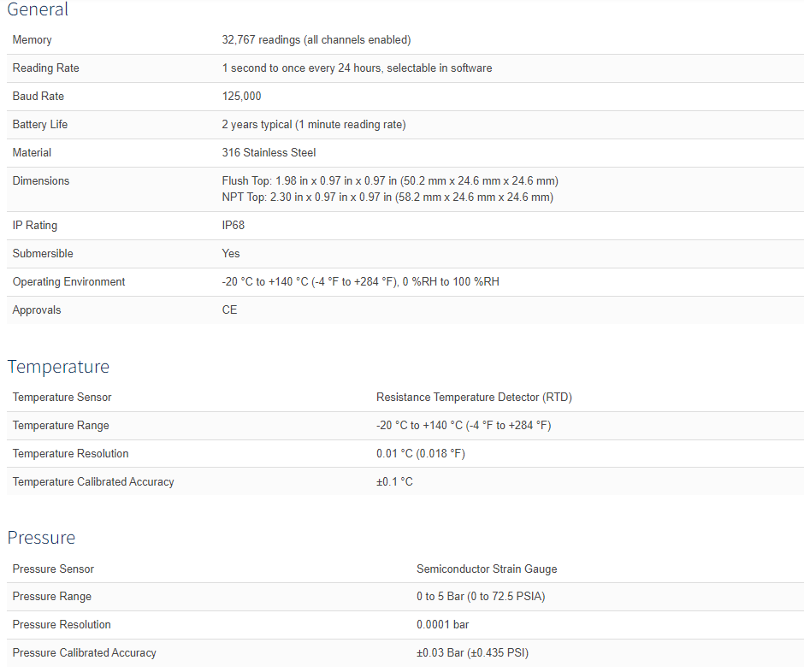The height and width of the screenshot is (672, 804).
Task: Click the Flush Top dimensions line
Action: [x=390, y=181]
